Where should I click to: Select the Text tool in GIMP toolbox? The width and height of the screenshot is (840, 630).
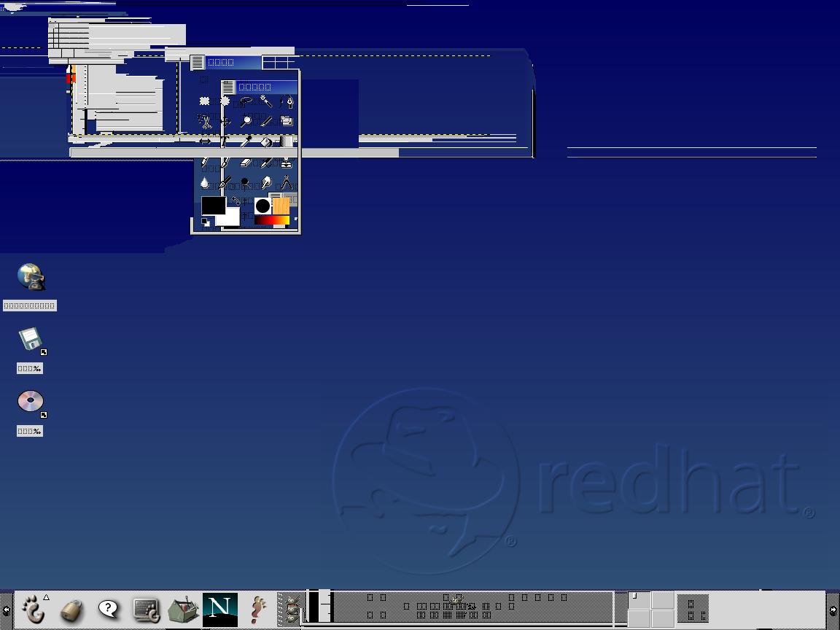point(225,141)
